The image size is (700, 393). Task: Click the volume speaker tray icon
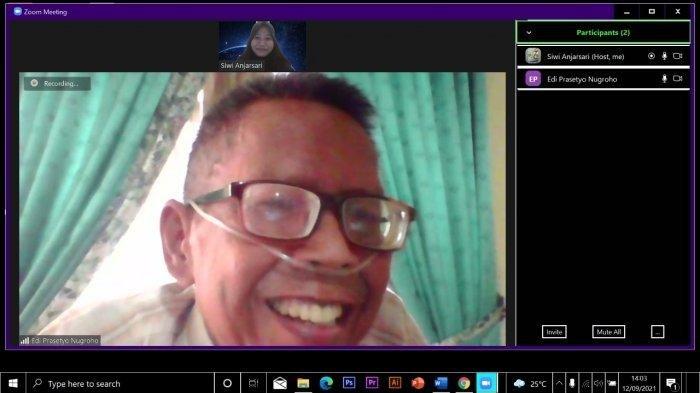(x=598, y=383)
